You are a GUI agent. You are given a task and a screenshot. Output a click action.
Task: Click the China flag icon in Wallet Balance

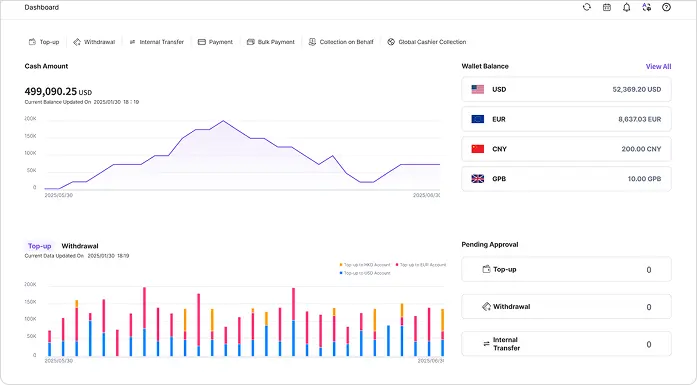pos(478,149)
